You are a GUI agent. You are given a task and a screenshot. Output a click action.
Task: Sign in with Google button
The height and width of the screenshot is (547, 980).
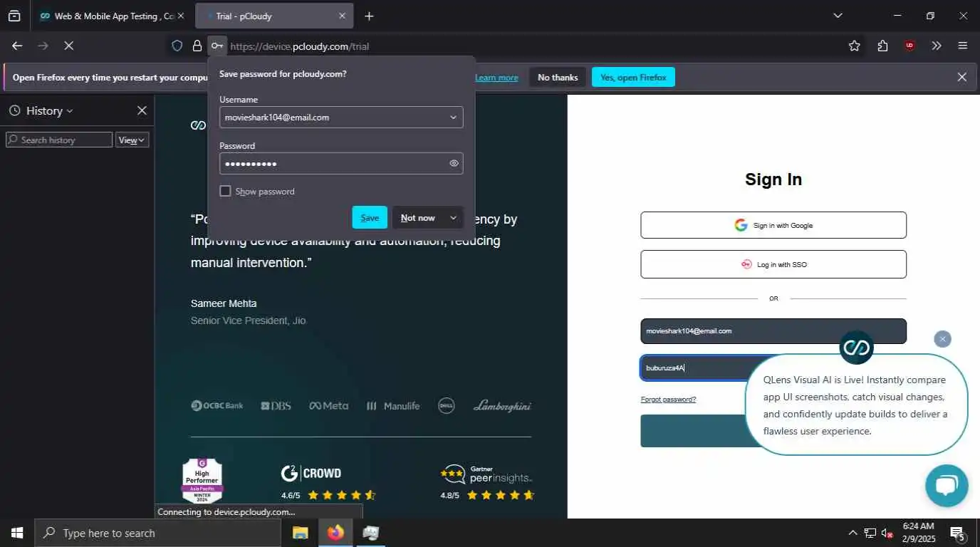point(773,225)
